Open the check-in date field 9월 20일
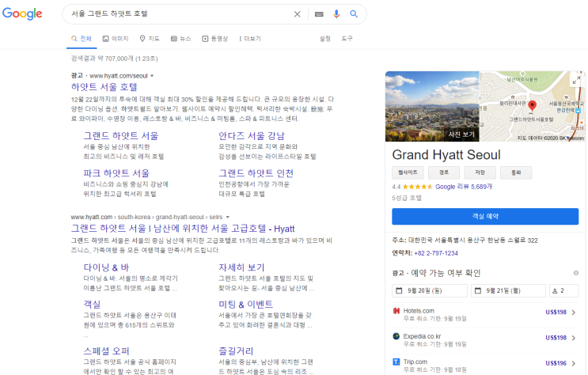Screen dimensions: 588x375 pyautogui.click(x=430, y=290)
